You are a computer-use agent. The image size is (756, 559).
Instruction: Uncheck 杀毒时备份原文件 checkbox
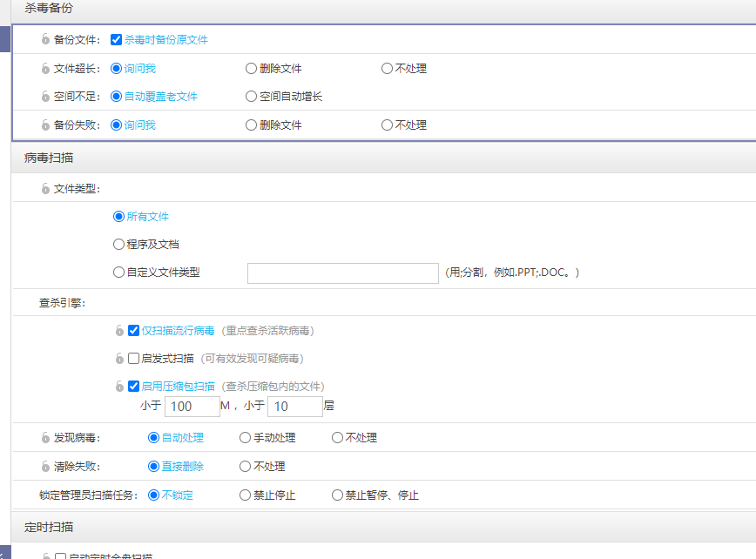[116, 39]
